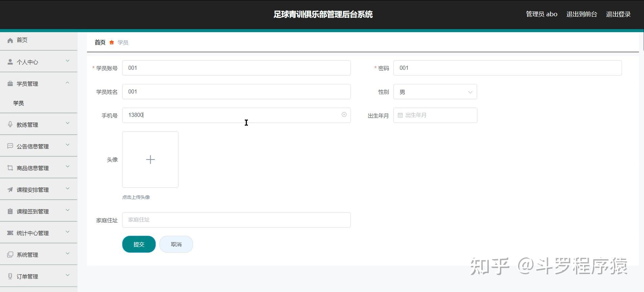Click the 学员账号 input field
This screenshot has width=644, height=292.
point(236,68)
